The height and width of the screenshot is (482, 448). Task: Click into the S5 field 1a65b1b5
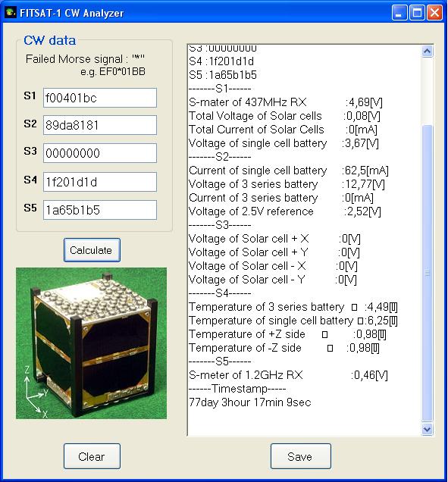[100, 210]
